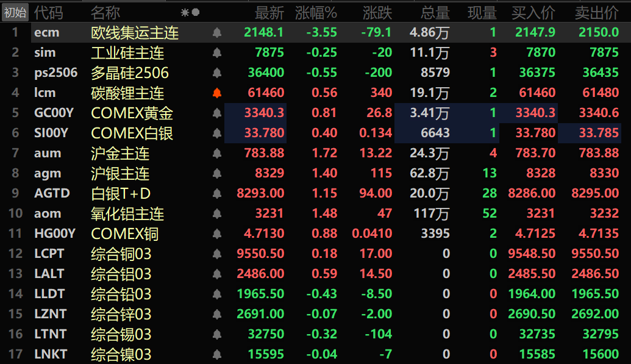The image size is (631, 364).
Task: Click the bell icon for 综合镍03
Action: tap(217, 354)
